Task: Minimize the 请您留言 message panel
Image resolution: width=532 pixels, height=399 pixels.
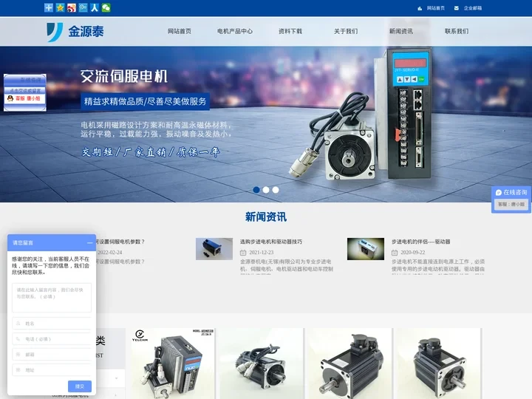Action: (89, 243)
